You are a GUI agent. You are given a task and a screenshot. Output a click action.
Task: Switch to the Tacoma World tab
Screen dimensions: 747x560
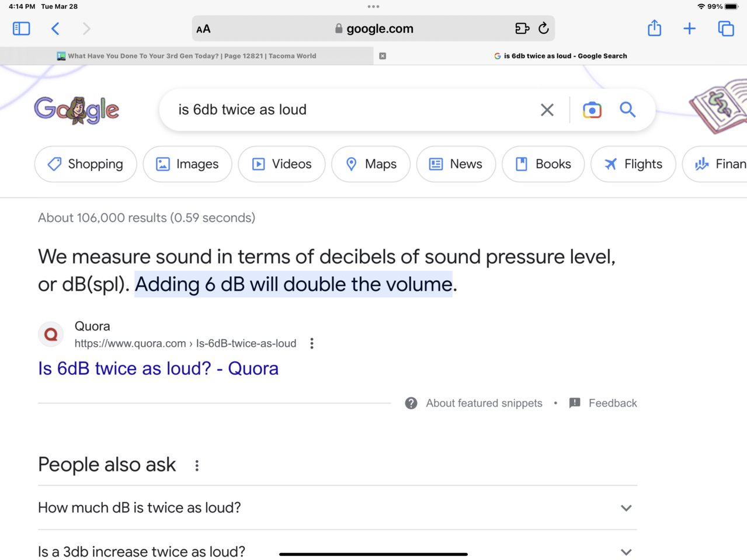[192, 56]
